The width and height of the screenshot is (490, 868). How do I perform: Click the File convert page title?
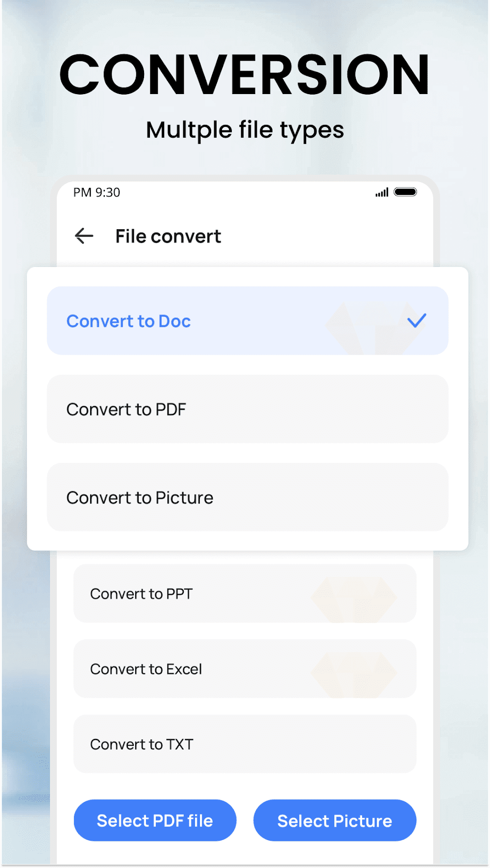click(168, 237)
